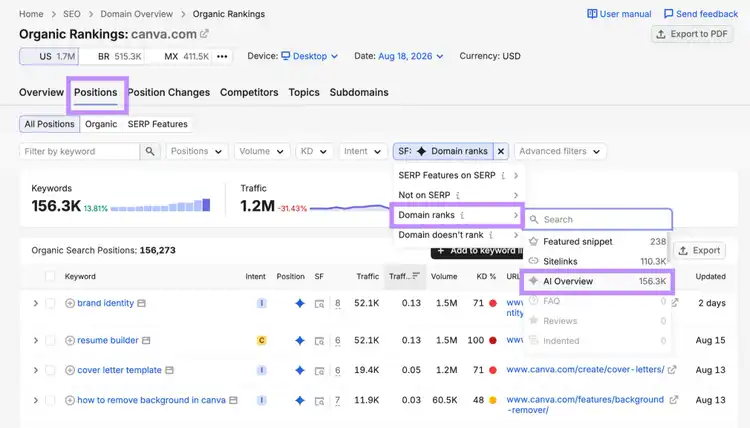750x428 pixels.
Task: Tick the select-all keywords checkbox
Action: click(x=50, y=276)
